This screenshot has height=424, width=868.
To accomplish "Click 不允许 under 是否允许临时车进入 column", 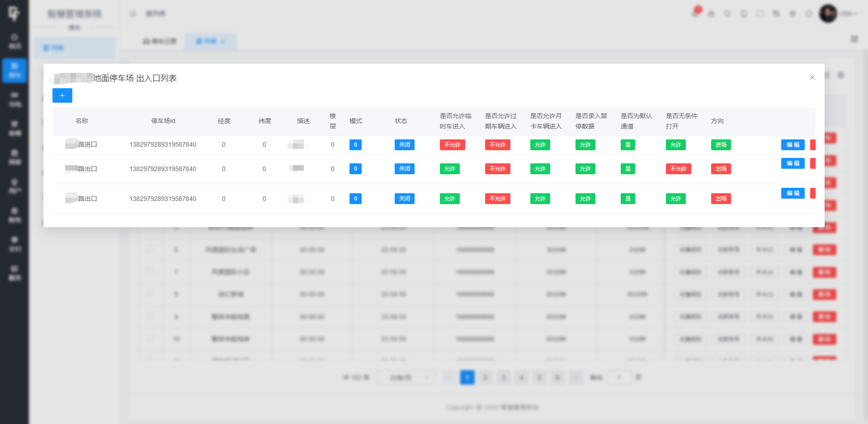I will pos(452,145).
